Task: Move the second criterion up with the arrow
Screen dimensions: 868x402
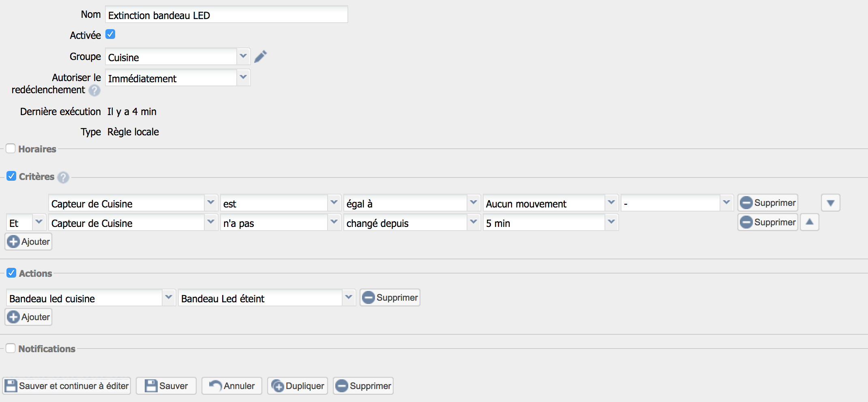Action: point(809,222)
